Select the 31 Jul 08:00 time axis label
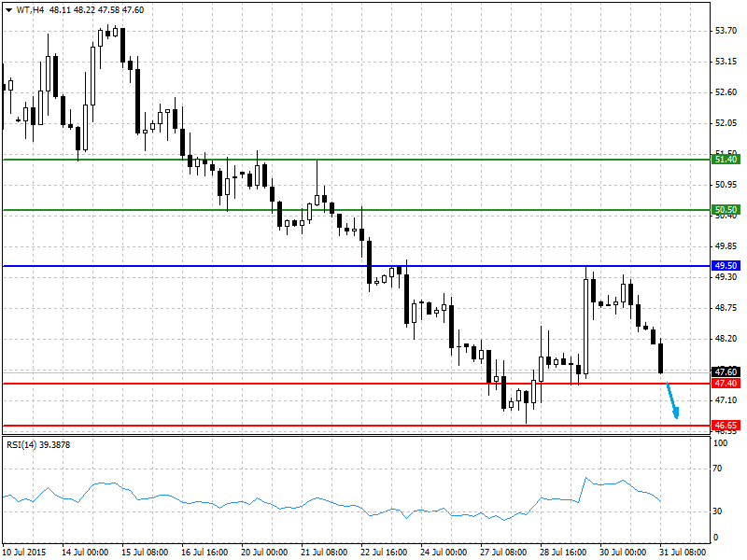Viewport: 747px width, 560px height. (683, 552)
